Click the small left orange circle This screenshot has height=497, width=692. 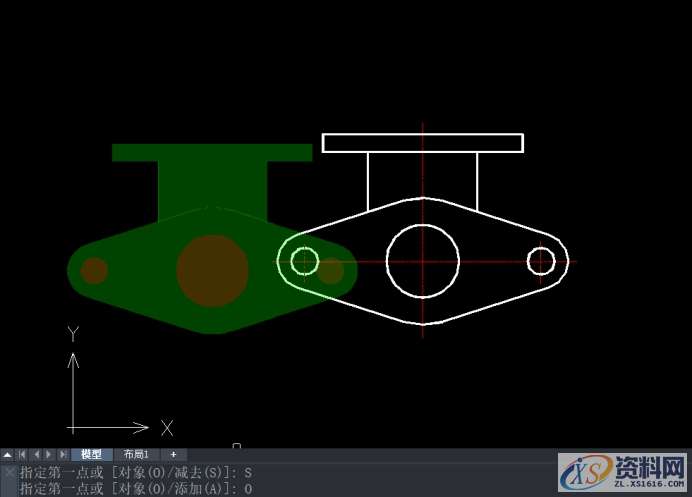point(94,271)
